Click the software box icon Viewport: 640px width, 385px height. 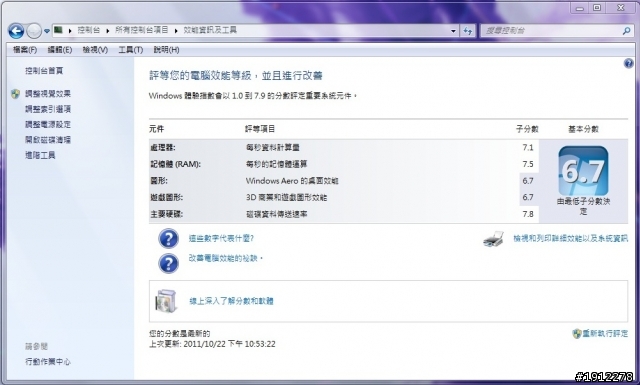(166, 301)
